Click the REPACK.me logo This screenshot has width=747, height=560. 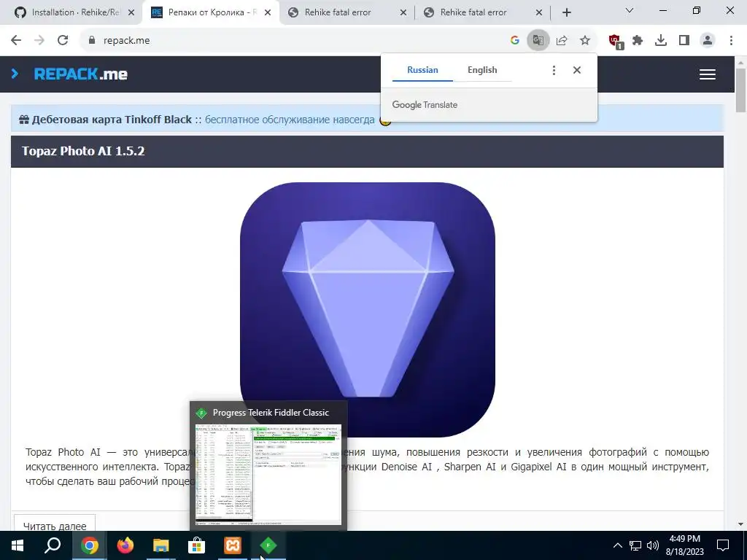point(80,74)
